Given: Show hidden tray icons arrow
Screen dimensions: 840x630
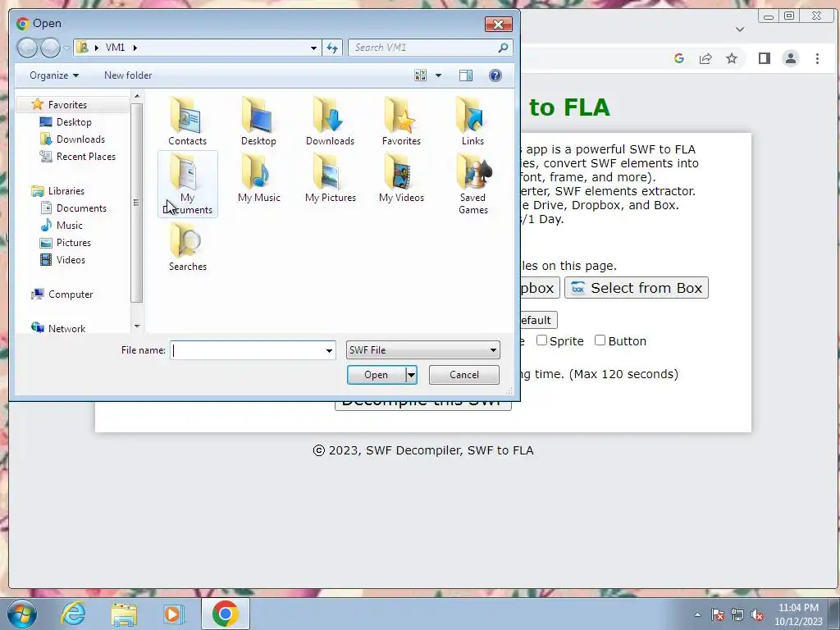Looking at the screenshot, I should point(697,615).
